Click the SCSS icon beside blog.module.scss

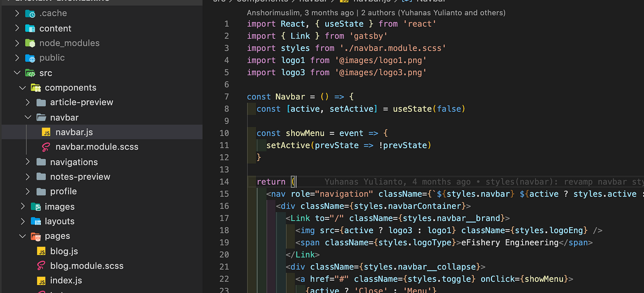40,266
